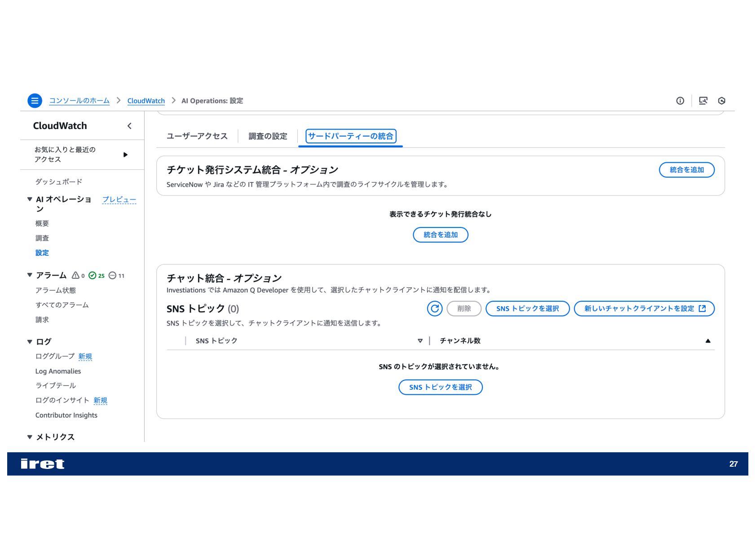Image resolution: width=756 pixels, height=535 pixels.
Task: Open the CloudShell screen icon in header
Action: coord(703,101)
